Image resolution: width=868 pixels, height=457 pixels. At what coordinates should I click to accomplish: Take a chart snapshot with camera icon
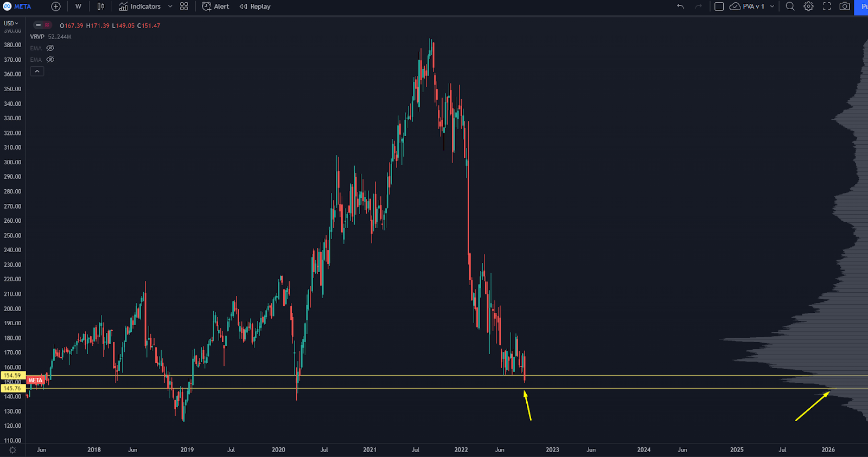coord(845,7)
